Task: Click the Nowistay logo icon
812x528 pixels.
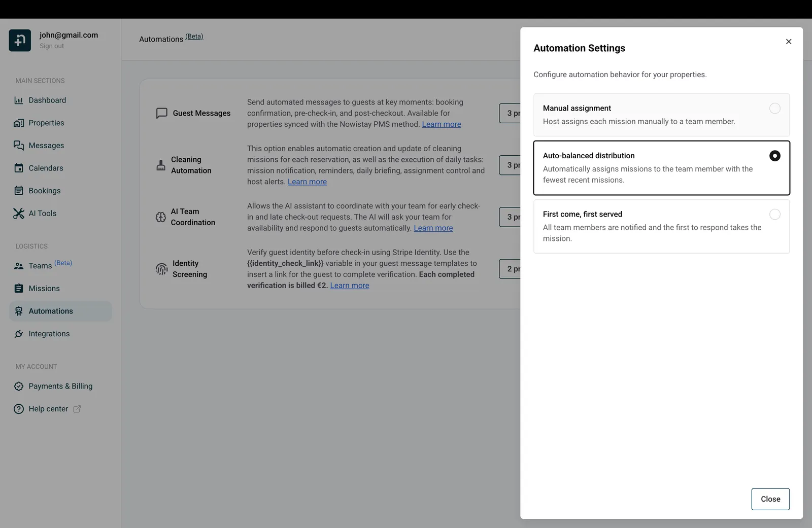Action: click(20, 41)
